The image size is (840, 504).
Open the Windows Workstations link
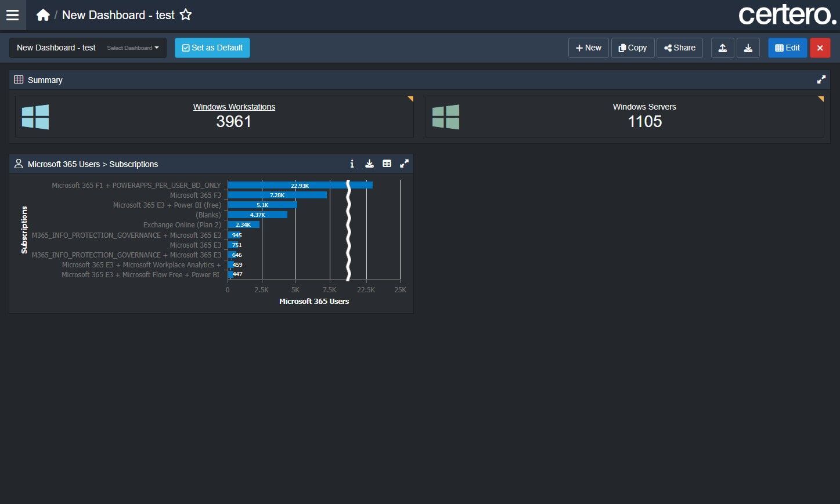coord(234,107)
